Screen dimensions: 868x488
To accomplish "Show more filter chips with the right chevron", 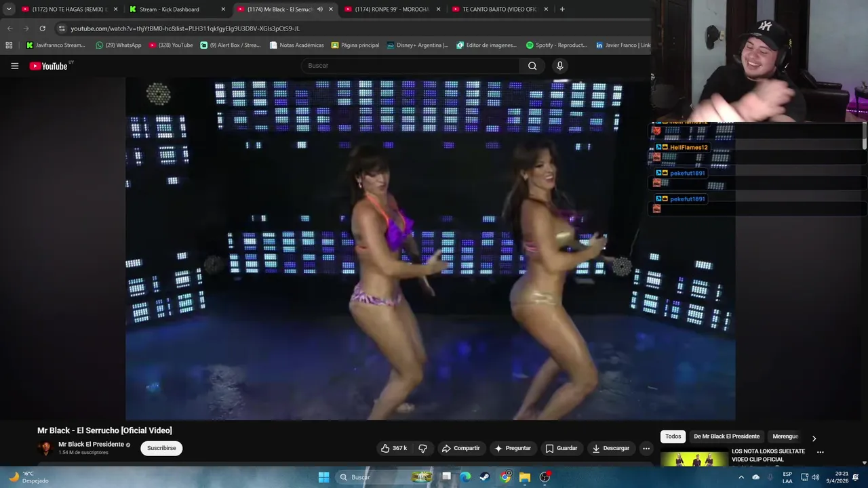I will pyautogui.click(x=814, y=438).
